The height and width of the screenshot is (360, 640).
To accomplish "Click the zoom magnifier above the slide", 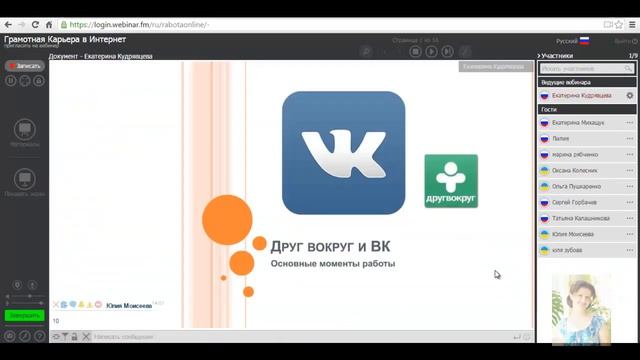I will tap(366, 51).
